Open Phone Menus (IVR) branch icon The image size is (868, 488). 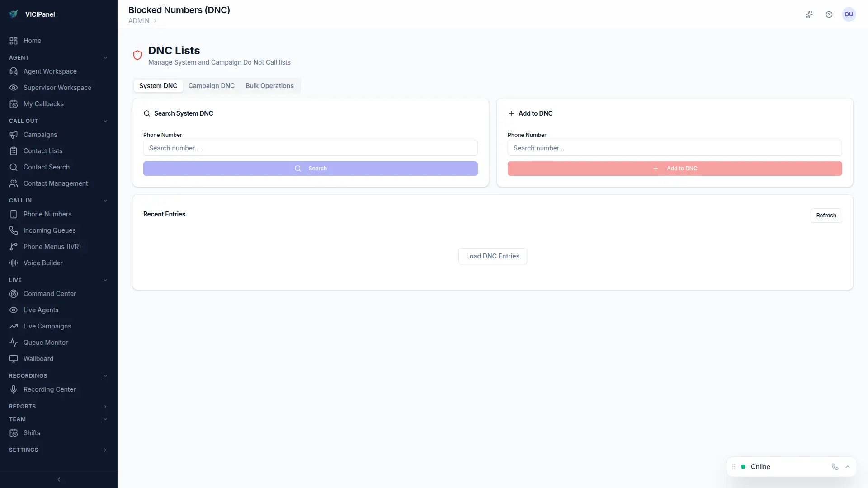point(14,247)
